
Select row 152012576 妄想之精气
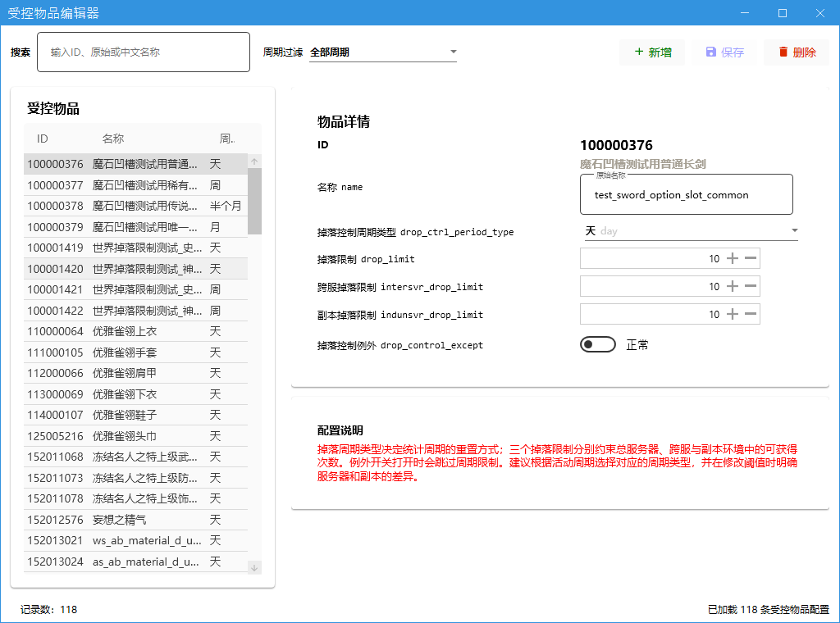(x=136, y=520)
